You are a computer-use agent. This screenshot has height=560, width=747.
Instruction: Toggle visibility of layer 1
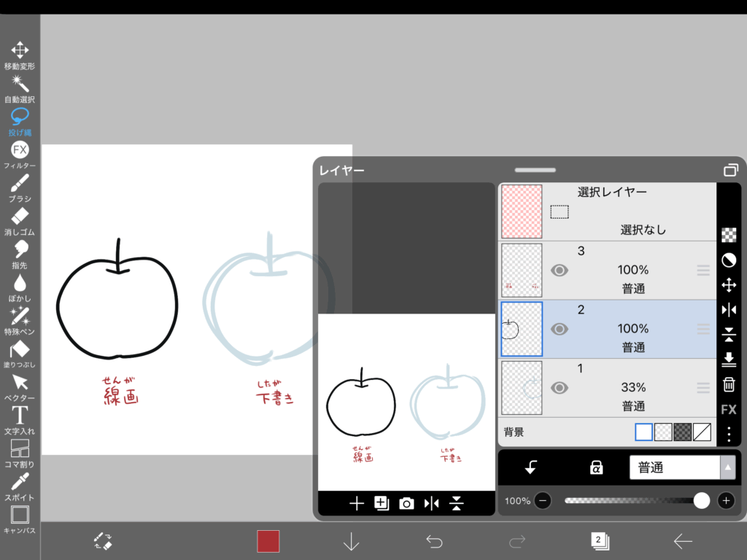[x=560, y=388]
